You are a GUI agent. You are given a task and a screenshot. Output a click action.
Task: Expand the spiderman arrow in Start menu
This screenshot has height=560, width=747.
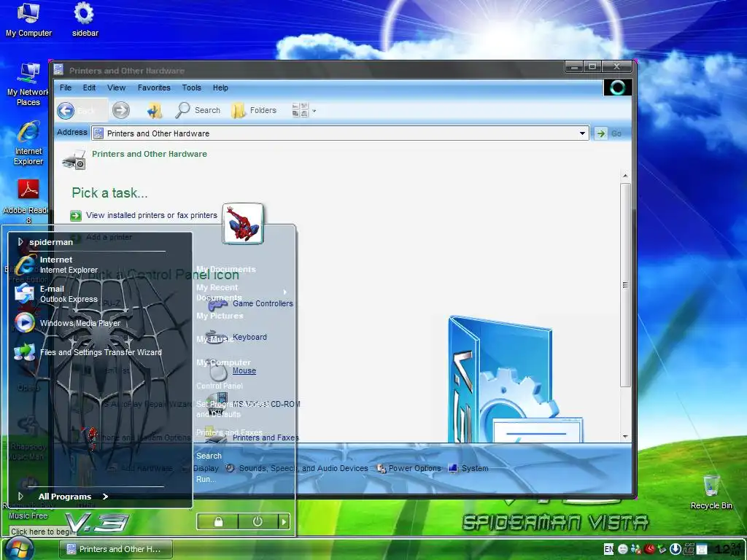20,242
